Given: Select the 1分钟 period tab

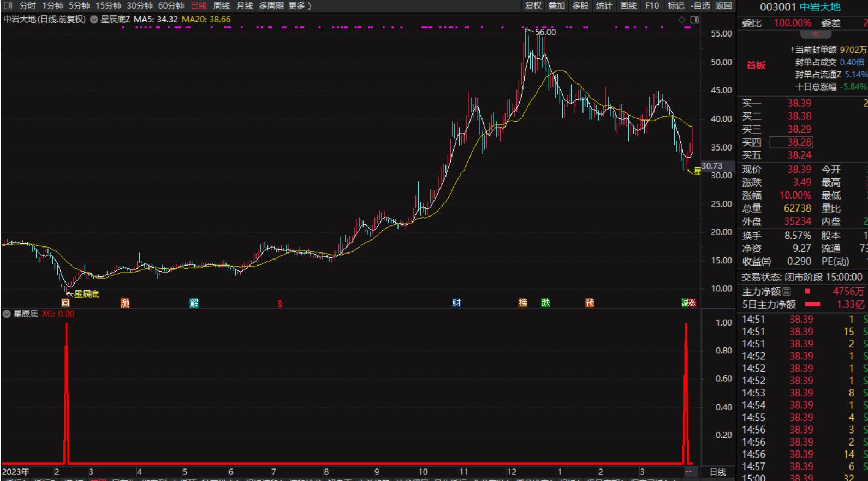Looking at the screenshot, I should 53,5.
